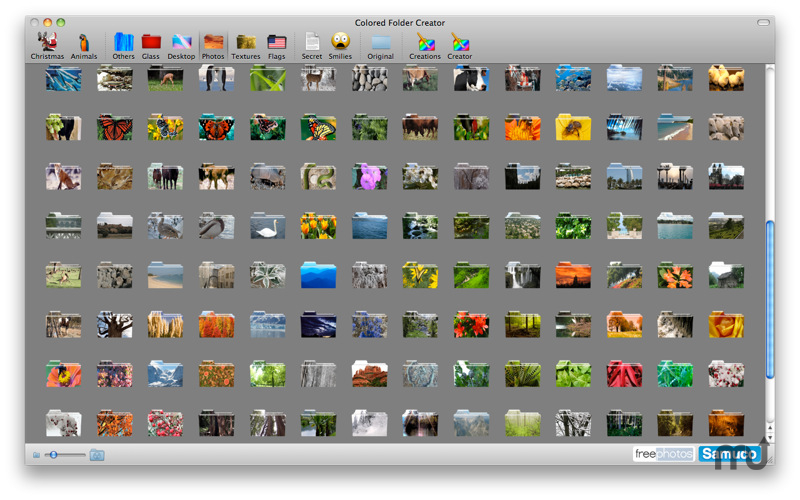The height and width of the screenshot is (500, 800).
Task: Select the gray pebbles folder icon
Action: tap(369, 78)
